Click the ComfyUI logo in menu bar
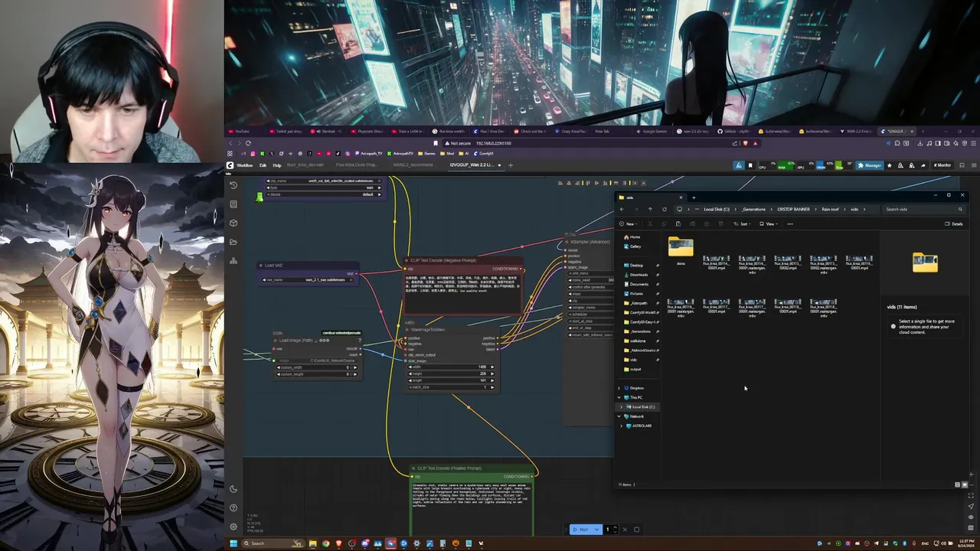This screenshot has height=551, width=980. pyautogui.click(x=230, y=165)
